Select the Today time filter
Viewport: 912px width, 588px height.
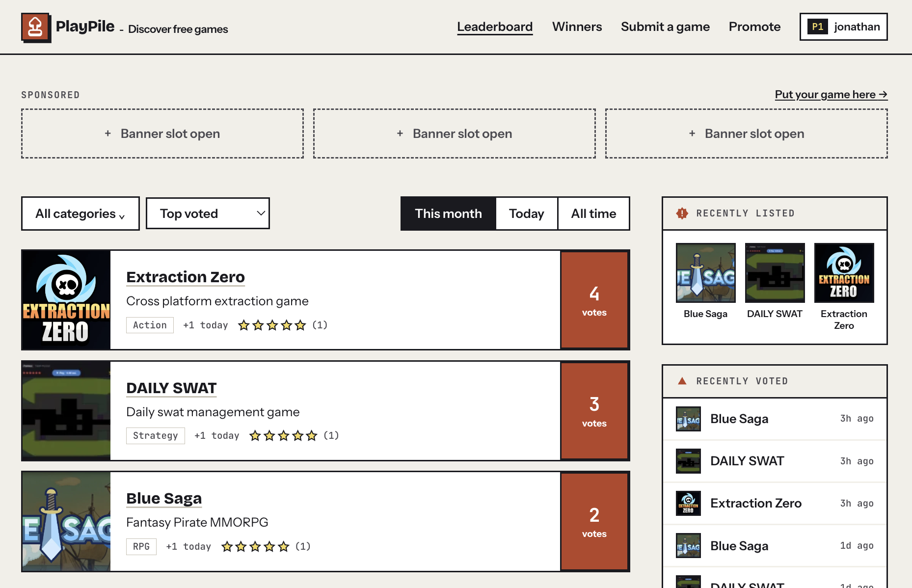[526, 214]
